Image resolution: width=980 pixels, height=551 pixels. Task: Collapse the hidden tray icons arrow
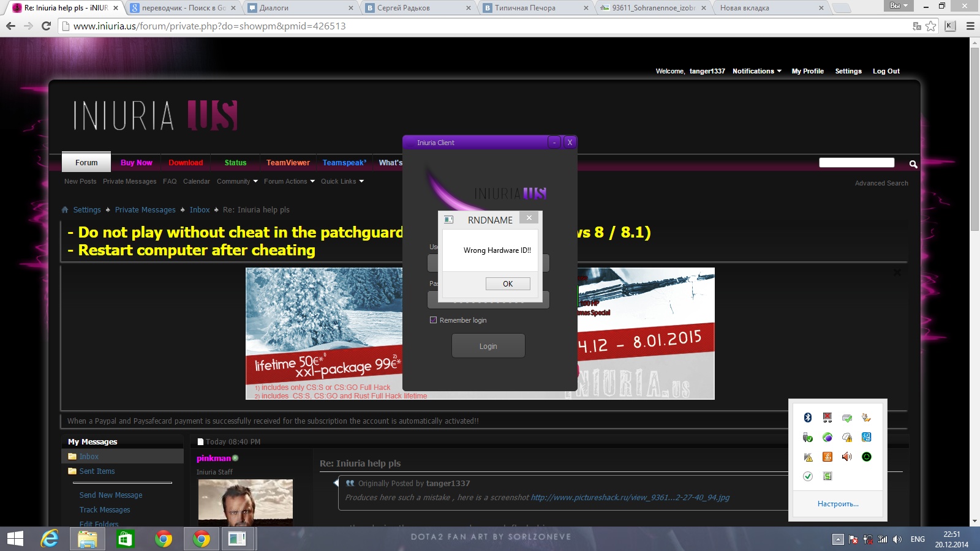[x=838, y=539]
